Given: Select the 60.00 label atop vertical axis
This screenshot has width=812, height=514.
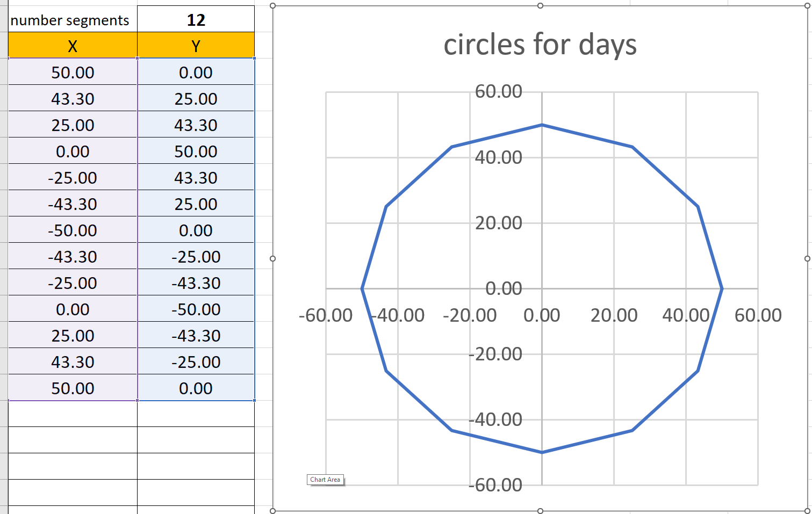Looking at the screenshot, I should click(x=498, y=91).
